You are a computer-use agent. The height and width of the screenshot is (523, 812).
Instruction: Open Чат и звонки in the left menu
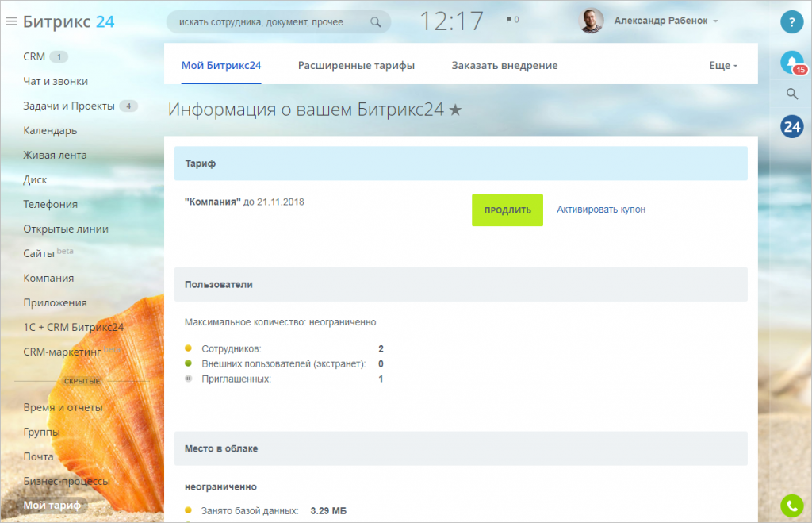56,82
